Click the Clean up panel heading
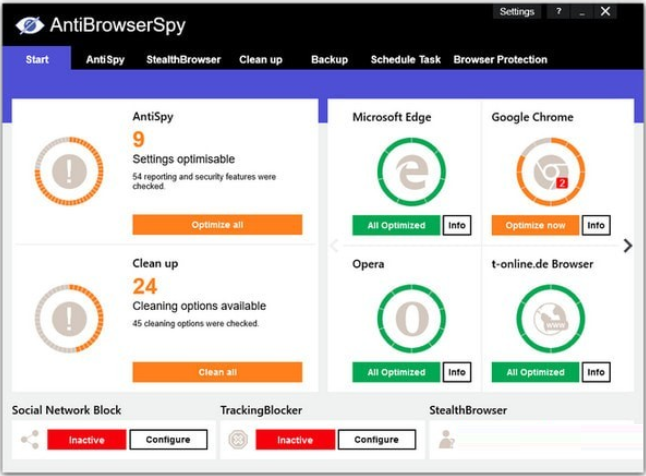 (155, 263)
